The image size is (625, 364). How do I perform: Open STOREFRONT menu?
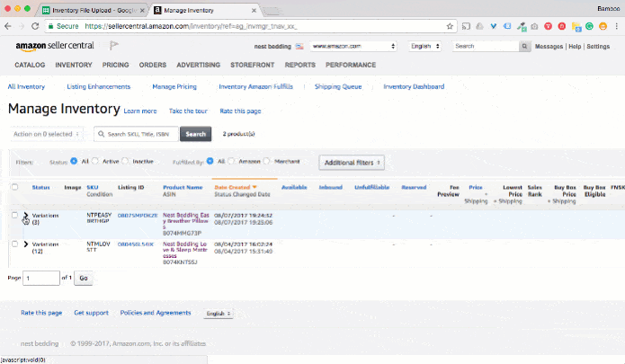pos(253,65)
